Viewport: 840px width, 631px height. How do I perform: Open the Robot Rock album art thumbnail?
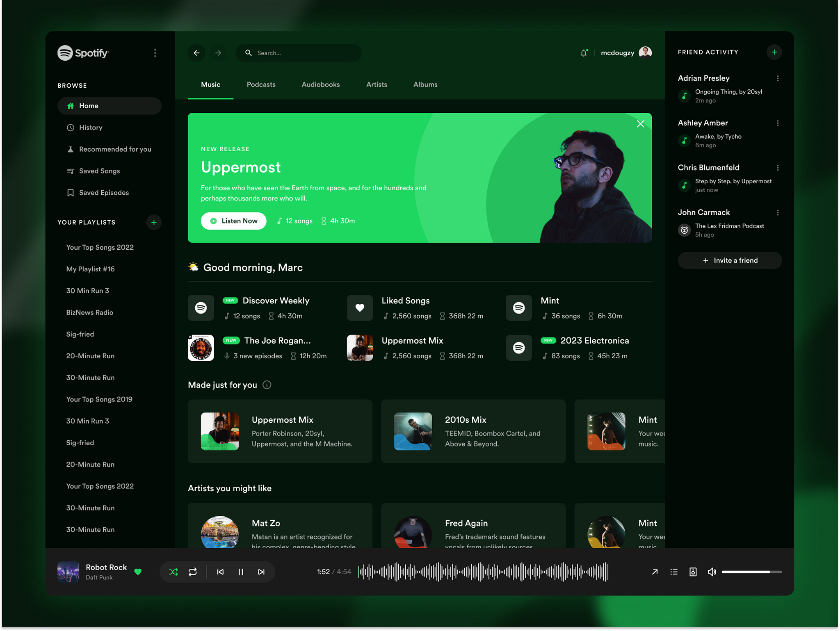tap(68, 572)
